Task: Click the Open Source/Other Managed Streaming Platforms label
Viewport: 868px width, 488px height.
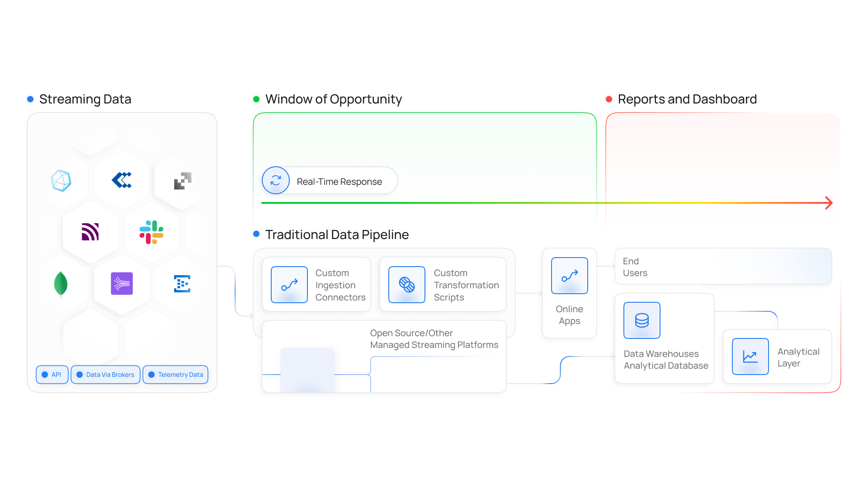Action: coord(434,339)
